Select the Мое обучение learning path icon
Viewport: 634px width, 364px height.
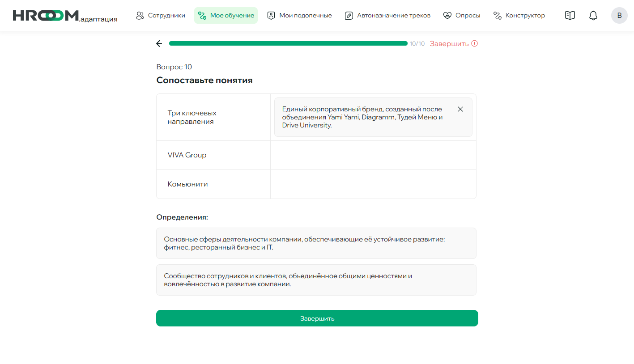(204, 15)
